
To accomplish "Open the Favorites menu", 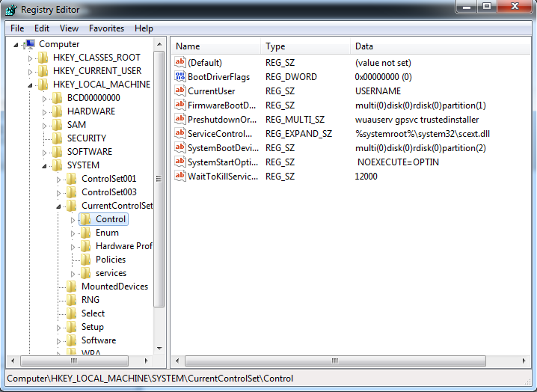I will click(x=106, y=28).
